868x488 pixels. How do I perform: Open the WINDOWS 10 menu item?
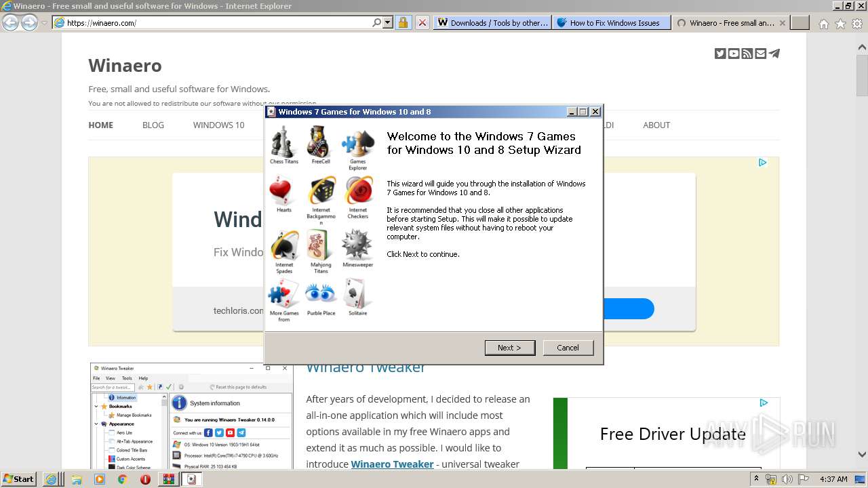click(x=218, y=125)
